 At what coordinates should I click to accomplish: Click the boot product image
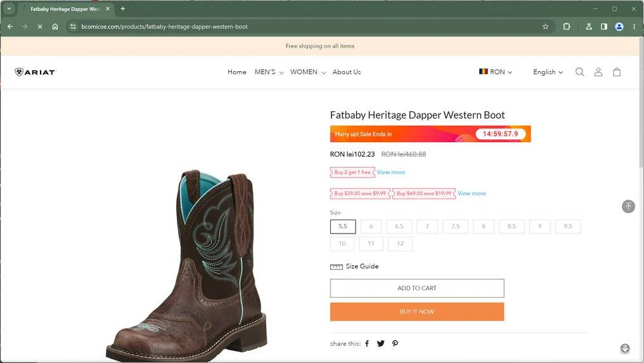pos(186,265)
